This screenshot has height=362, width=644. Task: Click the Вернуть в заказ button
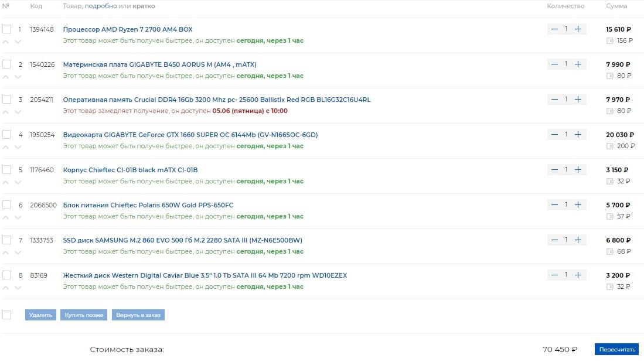pyautogui.click(x=138, y=315)
